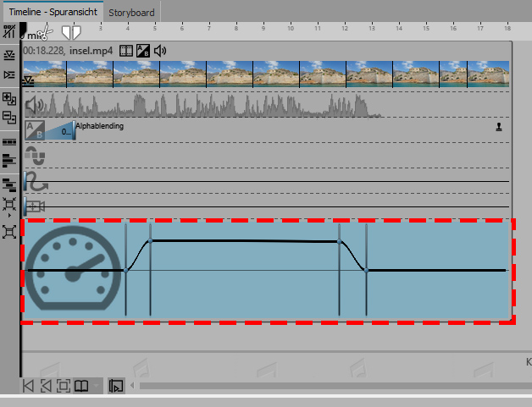The image size is (532, 407).
Task: Click the audio waveform of the clip
Action: click(x=203, y=105)
